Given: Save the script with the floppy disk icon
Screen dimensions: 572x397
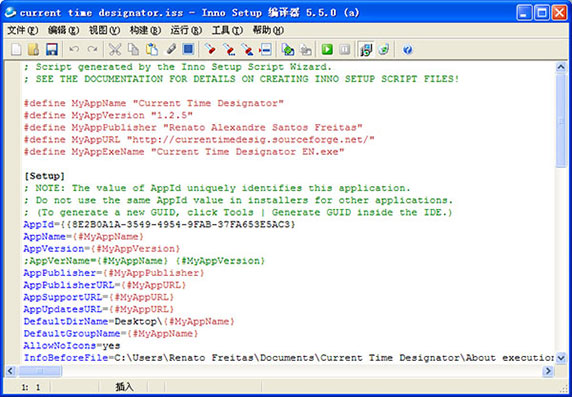Looking at the screenshot, I should point(51,49).
